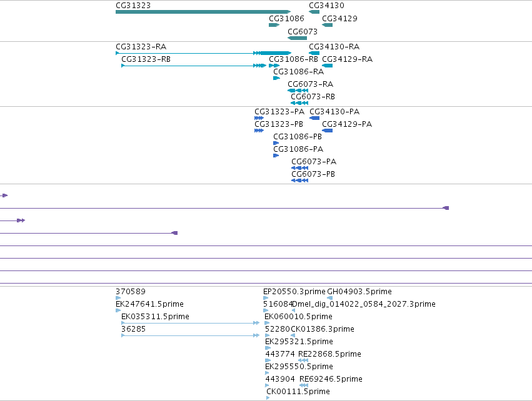532x401 pixels.
Task: Select protein CG6073-PA label
Action: [314, 162]
